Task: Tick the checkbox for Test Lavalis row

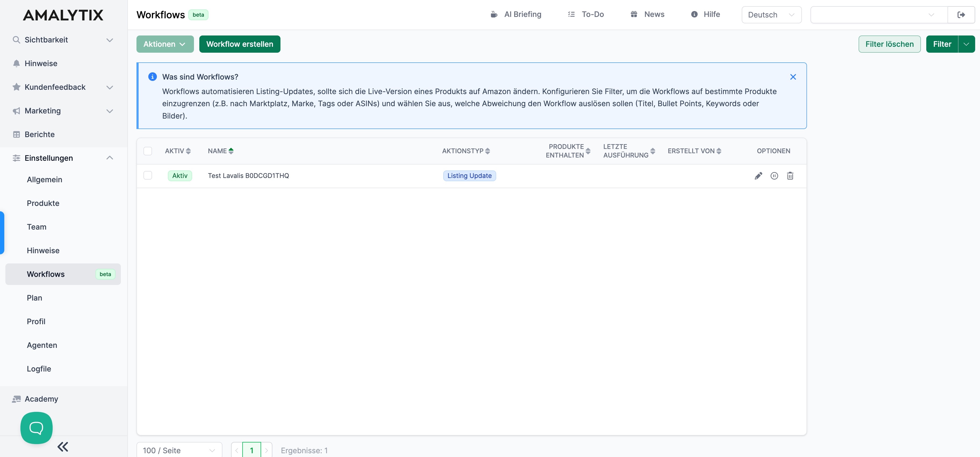Action: click(147, 175)
